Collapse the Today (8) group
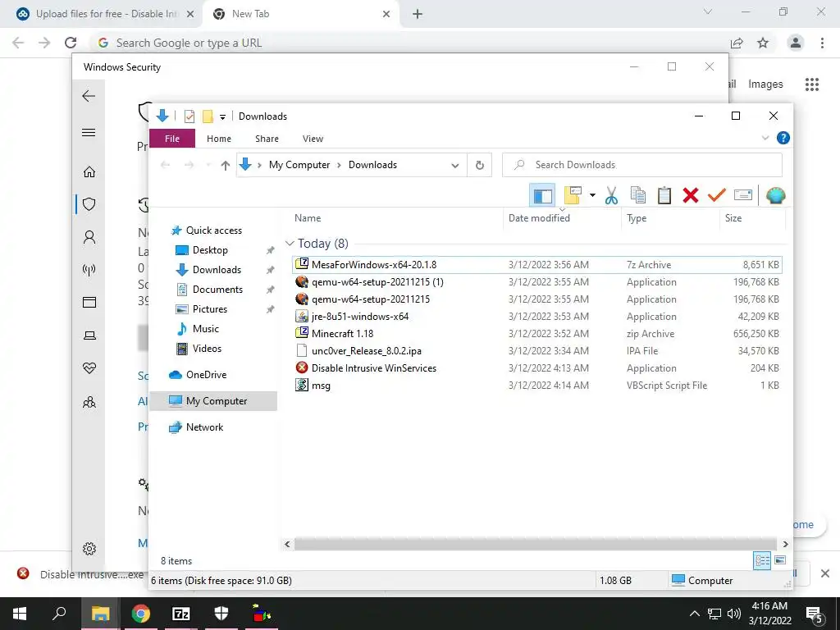 point(290,243)
